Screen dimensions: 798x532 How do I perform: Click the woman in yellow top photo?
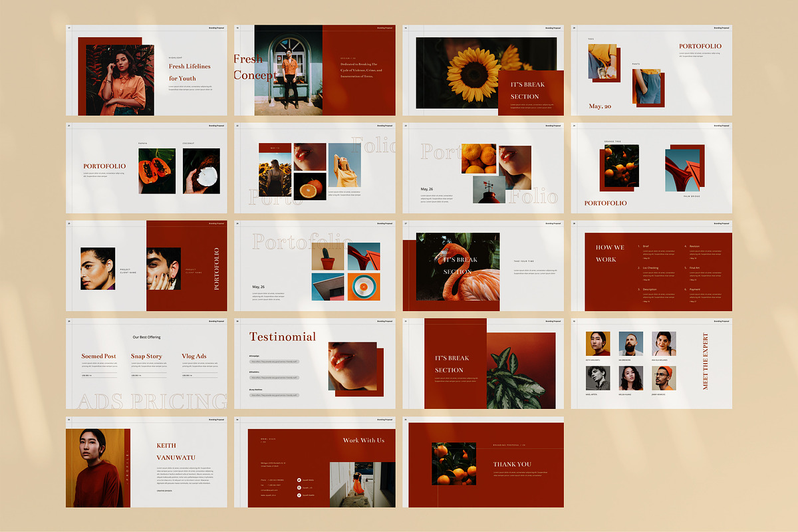344,165
